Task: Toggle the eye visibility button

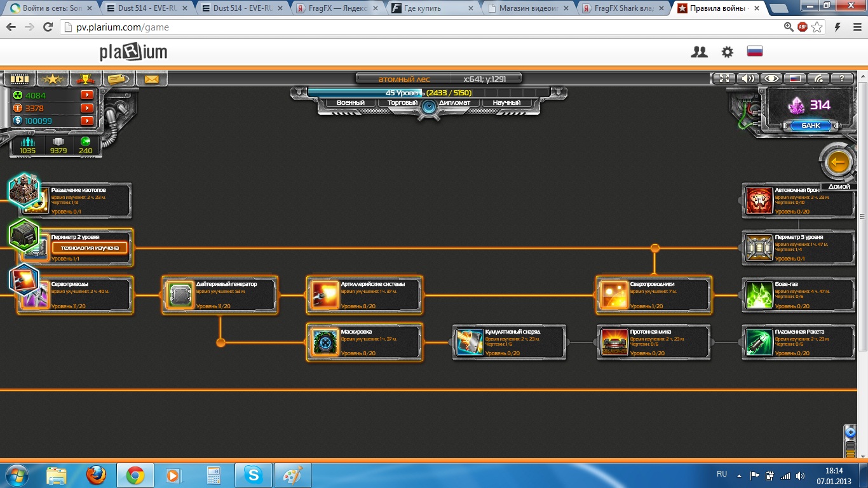Action: tap(772, 79)
